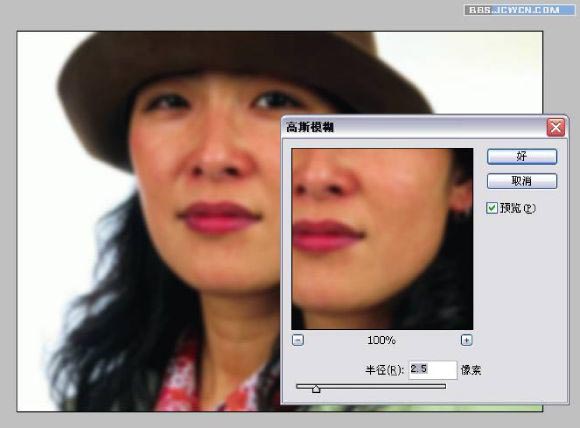
Task: Click the radius slider handle
Action: pos(316,388)
